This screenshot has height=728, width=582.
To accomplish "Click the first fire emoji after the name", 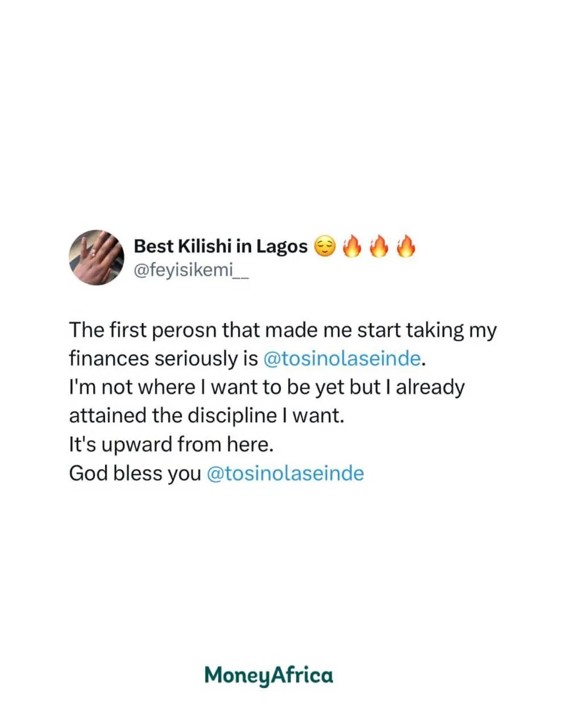I will pos(352,246).
